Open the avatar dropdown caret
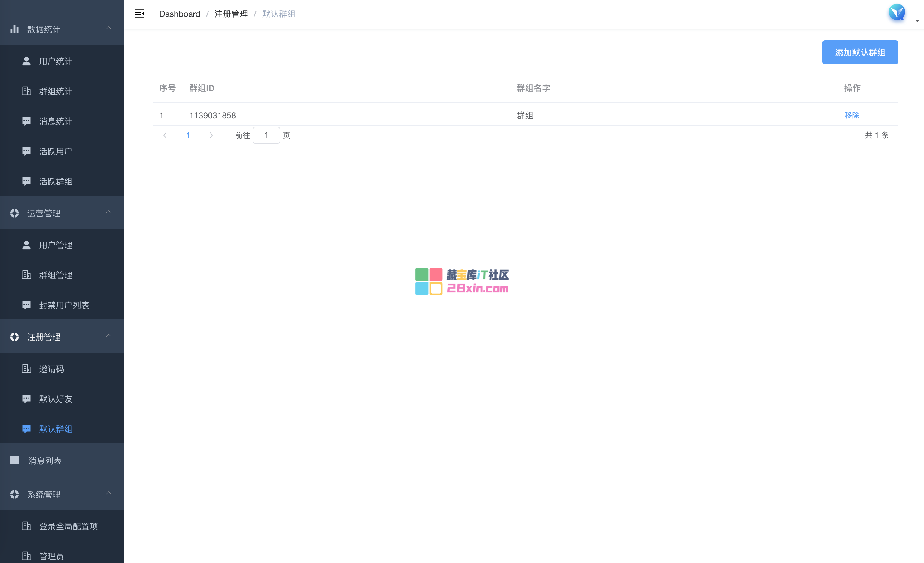The image size is (924, 563). coord(917,21)
